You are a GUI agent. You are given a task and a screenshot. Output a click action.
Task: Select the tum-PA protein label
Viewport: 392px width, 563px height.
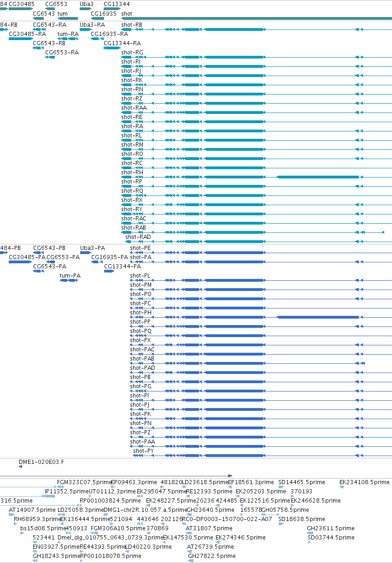point(70,276)
